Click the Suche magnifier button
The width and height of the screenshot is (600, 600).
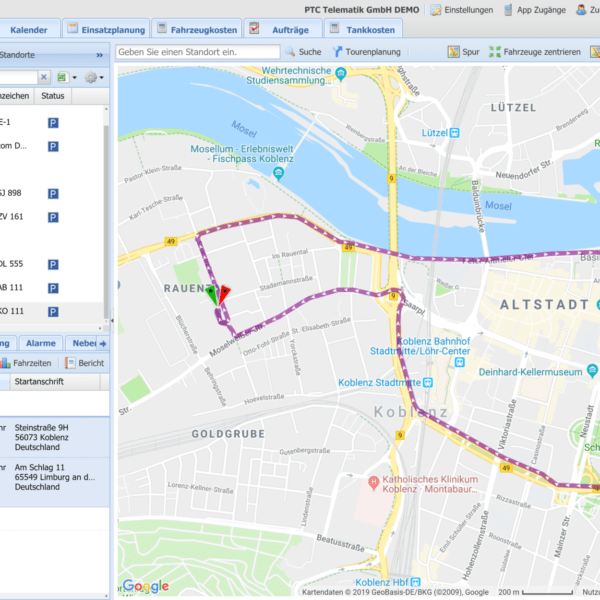[x=303, y=51]
